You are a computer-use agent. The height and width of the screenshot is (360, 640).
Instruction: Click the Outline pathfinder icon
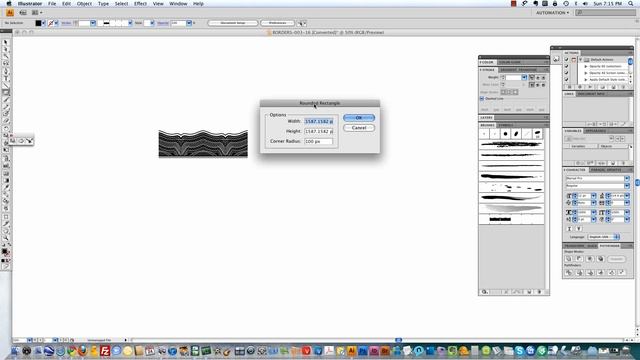click(611, 272)
